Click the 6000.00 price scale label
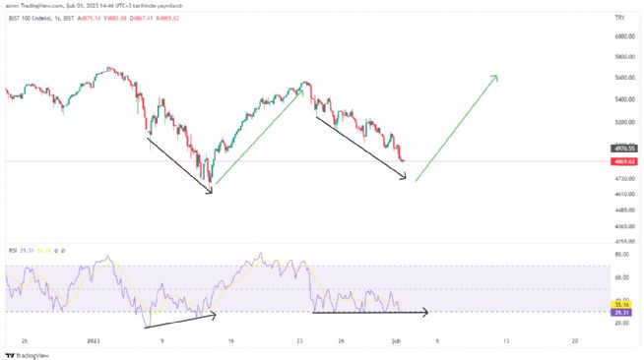The image size is (644, 360). 624,36
